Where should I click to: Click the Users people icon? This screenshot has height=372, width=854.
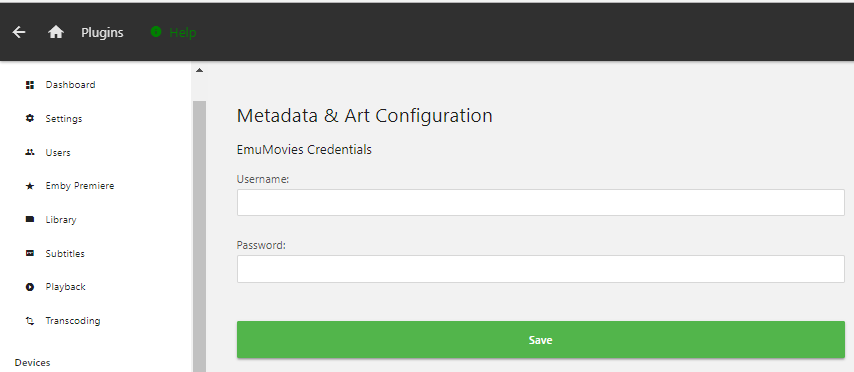click(30, 153)
